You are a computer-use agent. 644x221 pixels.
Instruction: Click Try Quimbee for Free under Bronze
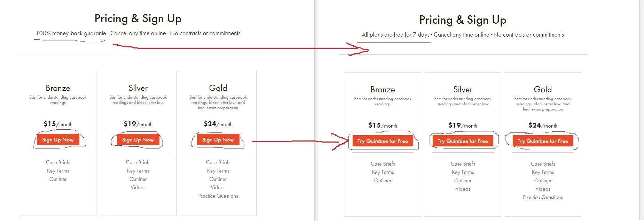pyautogui.click(x=383, y=141)
